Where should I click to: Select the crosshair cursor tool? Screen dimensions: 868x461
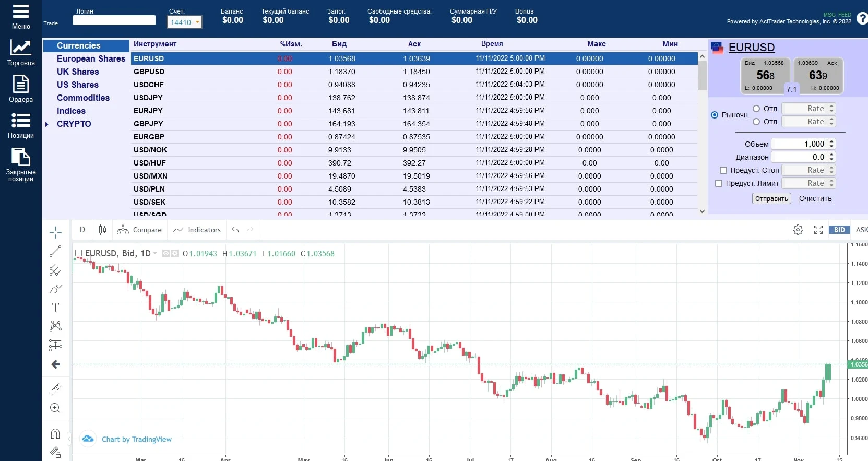pyautogui.click(x=55, y=232)
